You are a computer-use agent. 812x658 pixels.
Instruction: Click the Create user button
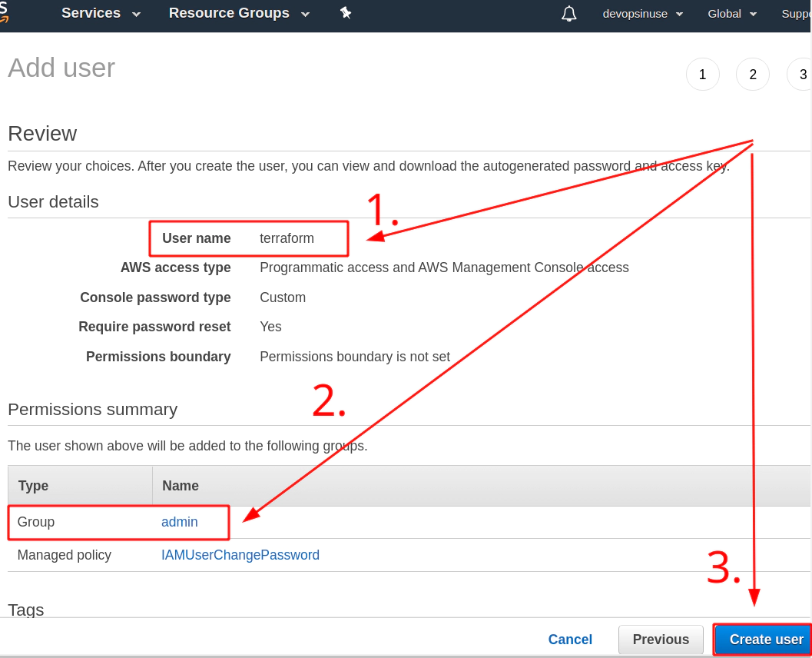click(x=763, y=640)
